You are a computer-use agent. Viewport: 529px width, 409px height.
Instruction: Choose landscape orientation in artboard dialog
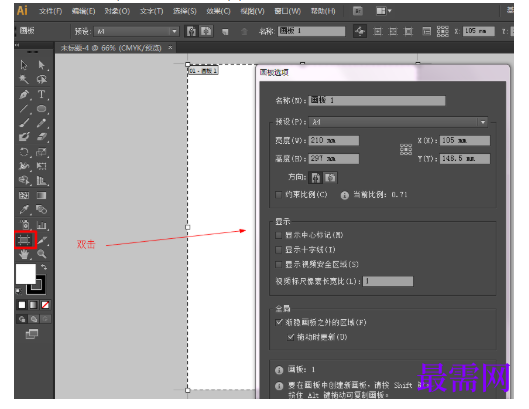pos(330,178)
